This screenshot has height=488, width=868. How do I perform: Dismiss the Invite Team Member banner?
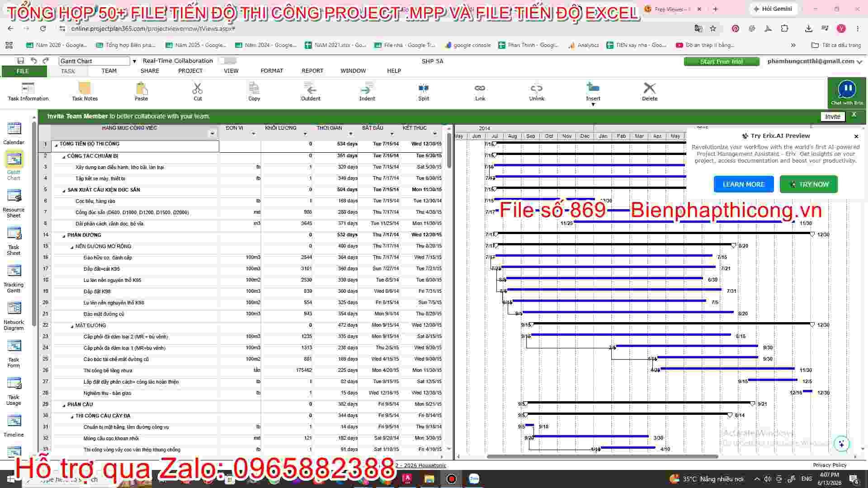click(x=854, y=115)
